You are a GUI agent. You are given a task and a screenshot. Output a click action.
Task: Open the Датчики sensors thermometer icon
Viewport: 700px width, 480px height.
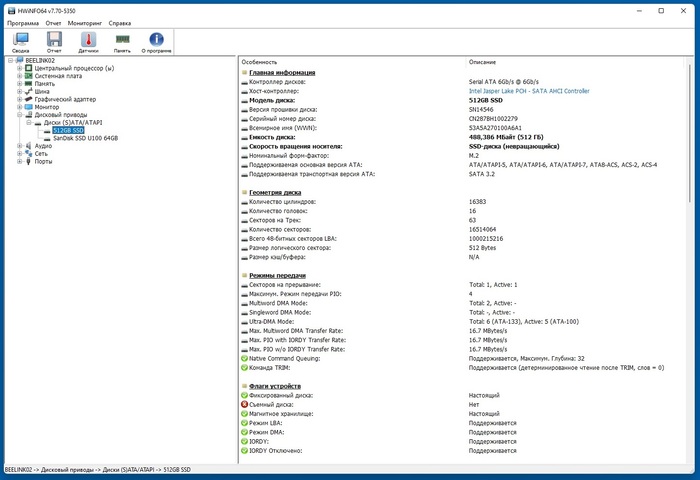(x=88, y=40)
